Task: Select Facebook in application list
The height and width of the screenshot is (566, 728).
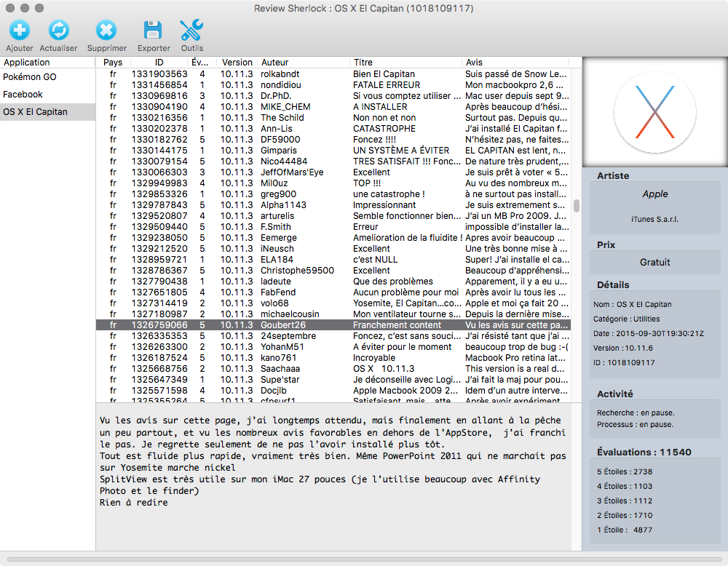Action: pos(48,95)
